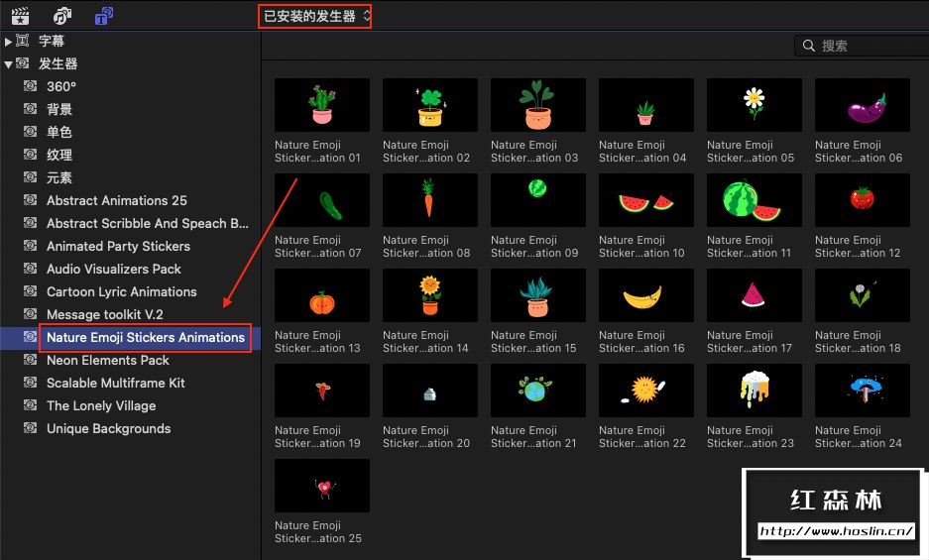The image size is (929, 560).
Task: Select the sun sticker thumbnail 22
Action: point(646,391)
